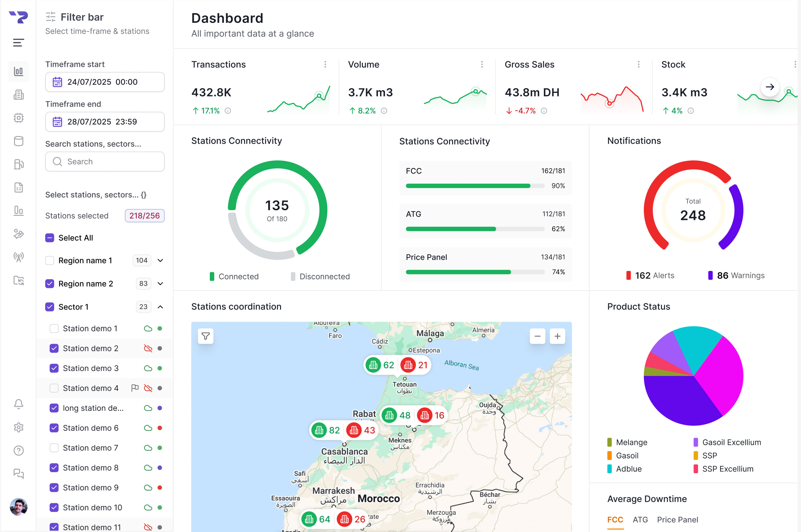Expand the Region name 2 chevron
The image size is (801, 532).
(x=160, y=284)
